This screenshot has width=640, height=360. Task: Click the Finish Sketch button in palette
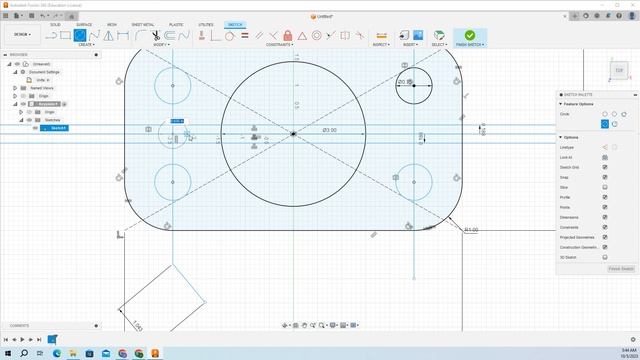click(x=621, y=269)
